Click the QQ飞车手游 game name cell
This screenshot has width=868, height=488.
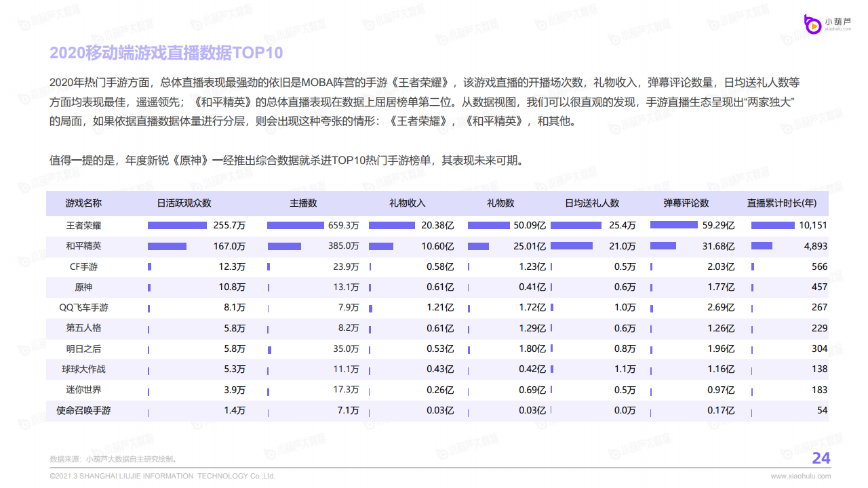point(83,308)
